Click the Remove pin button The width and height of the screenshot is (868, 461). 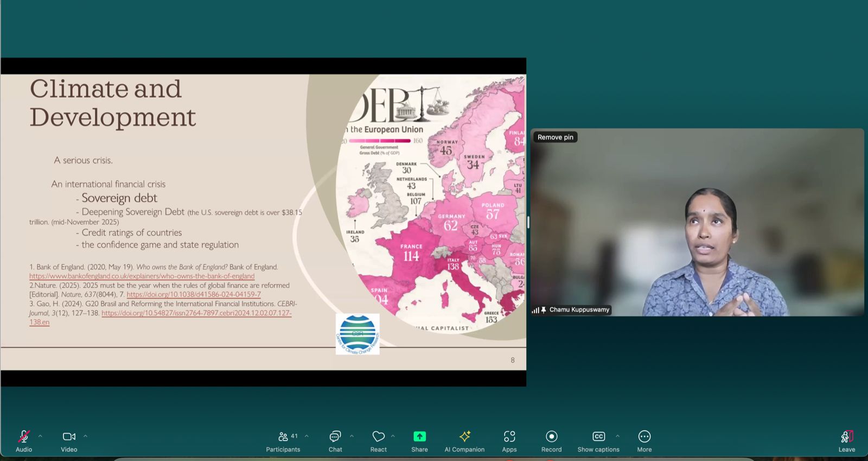(x=555, y=137)
